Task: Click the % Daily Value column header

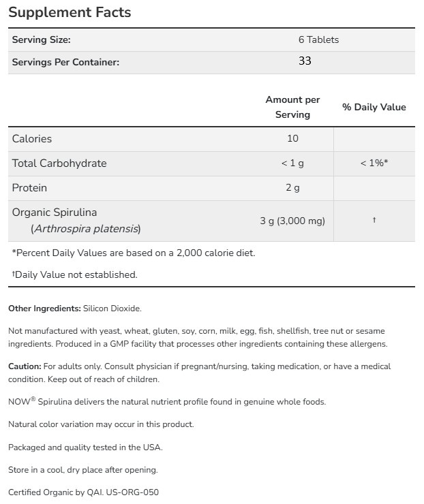Action: [374, 107]
